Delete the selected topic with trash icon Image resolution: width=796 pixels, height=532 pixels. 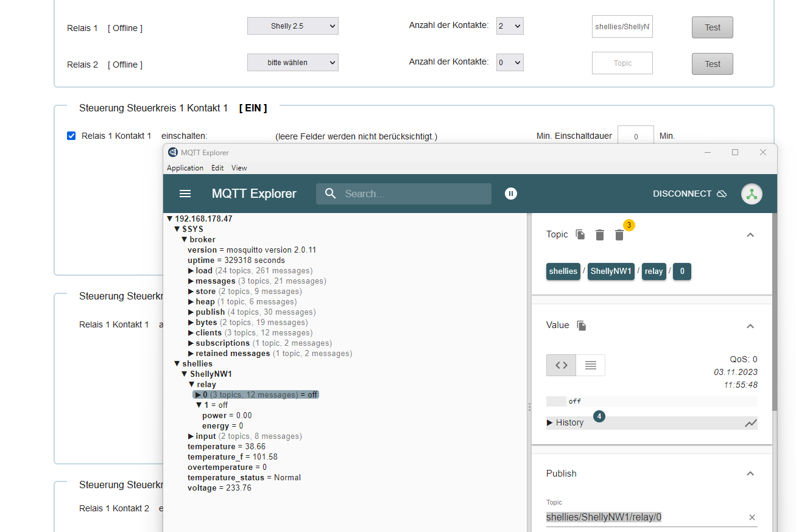coord(600,235)
